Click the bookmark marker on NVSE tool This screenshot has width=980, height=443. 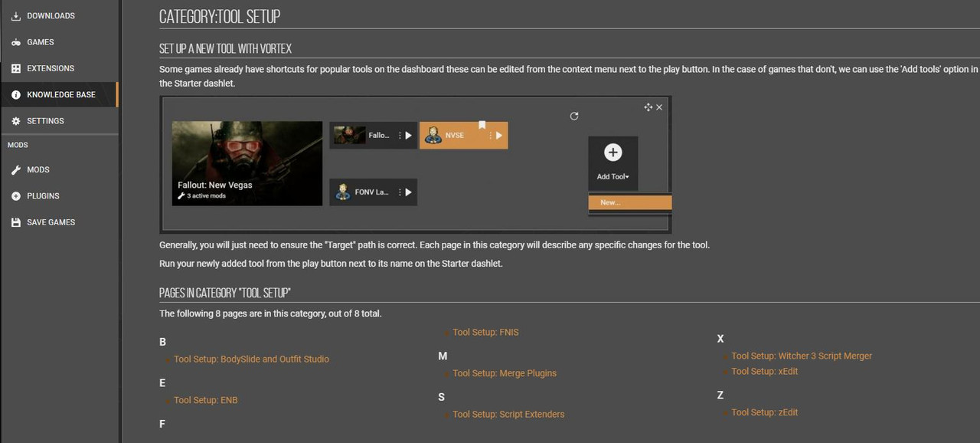[x=482, y=125]
